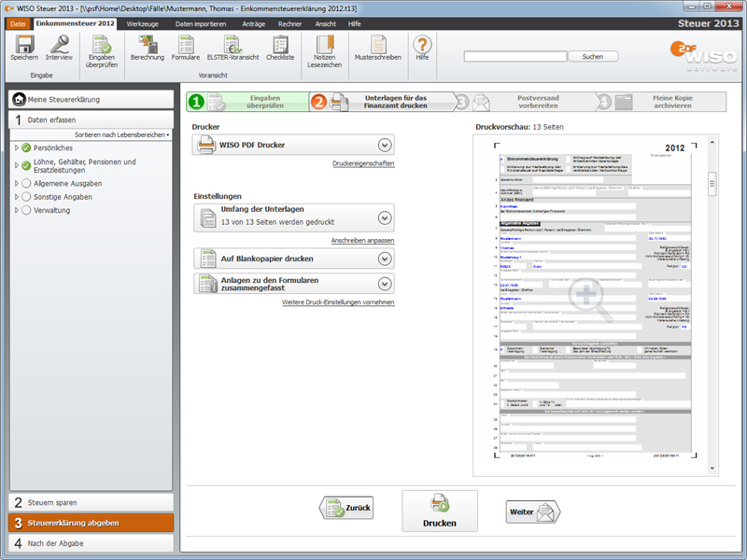This screenshot has height=560, width=747.
Task: Save with the Speichern disk icon
Action: (x=24, y=49)
